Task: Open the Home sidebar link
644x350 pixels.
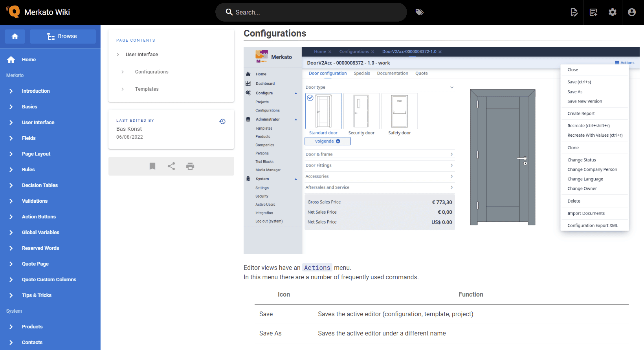Action: [x=50, y=60]
